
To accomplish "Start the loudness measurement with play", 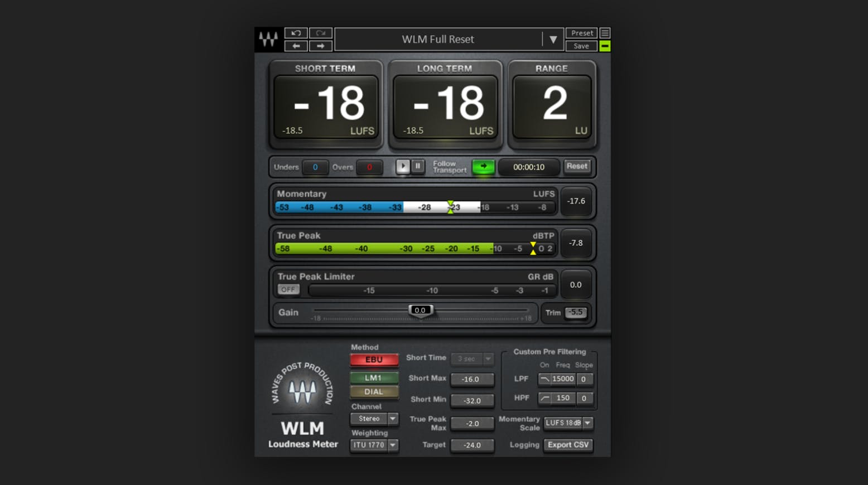I will click(403, 167).
